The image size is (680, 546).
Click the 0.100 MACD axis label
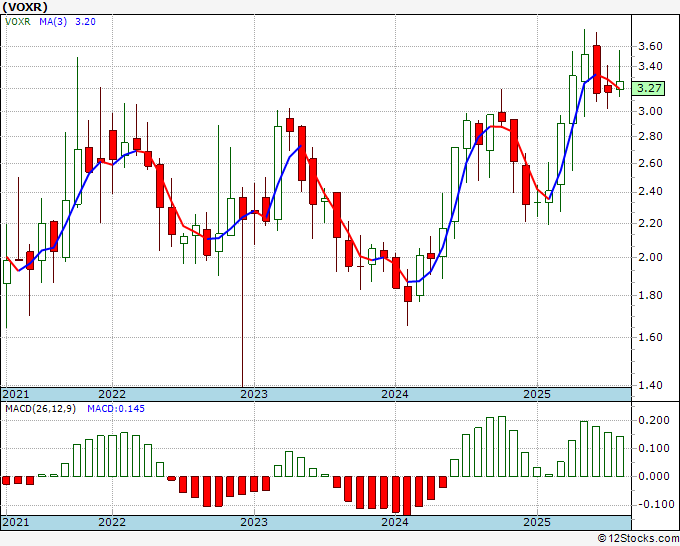[654, 448]
